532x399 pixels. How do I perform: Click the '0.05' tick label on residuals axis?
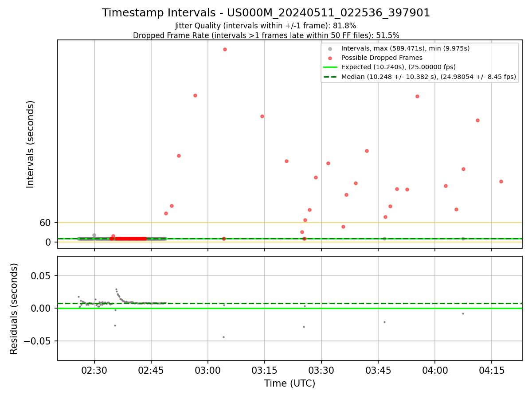click(42, 276)
